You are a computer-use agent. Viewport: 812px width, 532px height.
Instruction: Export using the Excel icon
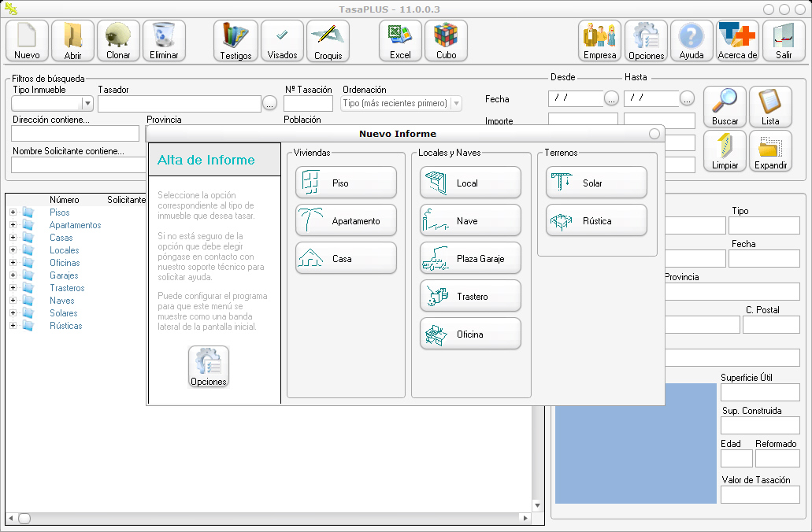400,41
